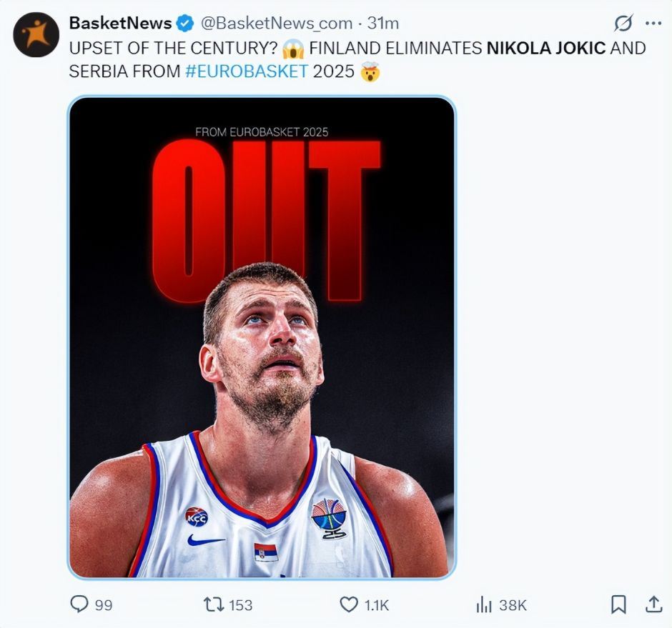Click the views analytics bar chart icon
Screen dimensions: 672x628
(x=484, y=605)
